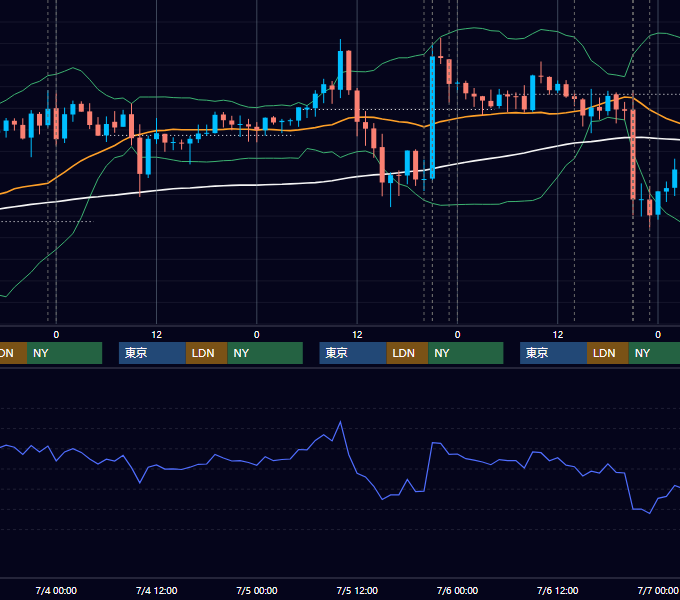Viewport: 680px width, 600px height.
Task: Select LDN session block after 7/6 12:00
Action: point(608,353)
